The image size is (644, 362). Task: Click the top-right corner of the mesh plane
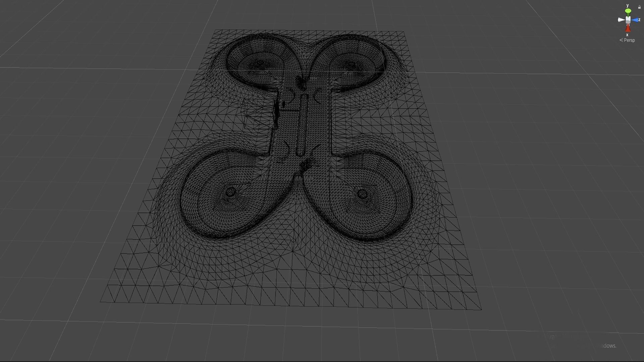[x=404, y=32]
